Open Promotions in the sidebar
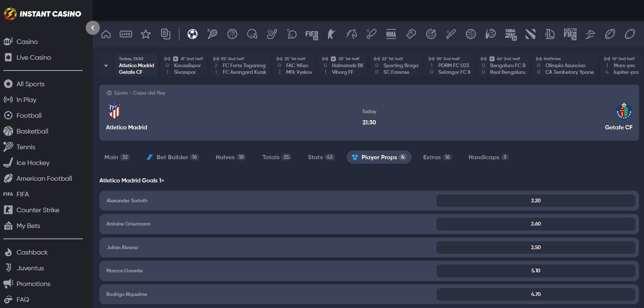Viewport: 644px width, 308px height. click(33, 284)
